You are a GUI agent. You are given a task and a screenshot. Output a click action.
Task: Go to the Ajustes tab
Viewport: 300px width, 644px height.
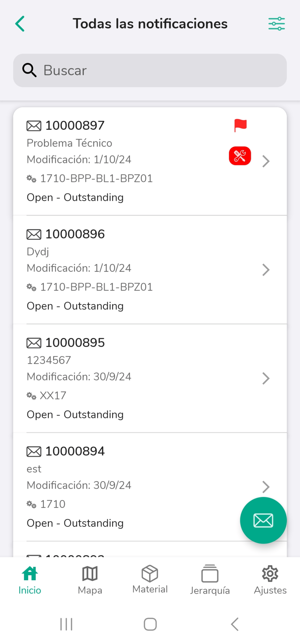pos(270,580)
